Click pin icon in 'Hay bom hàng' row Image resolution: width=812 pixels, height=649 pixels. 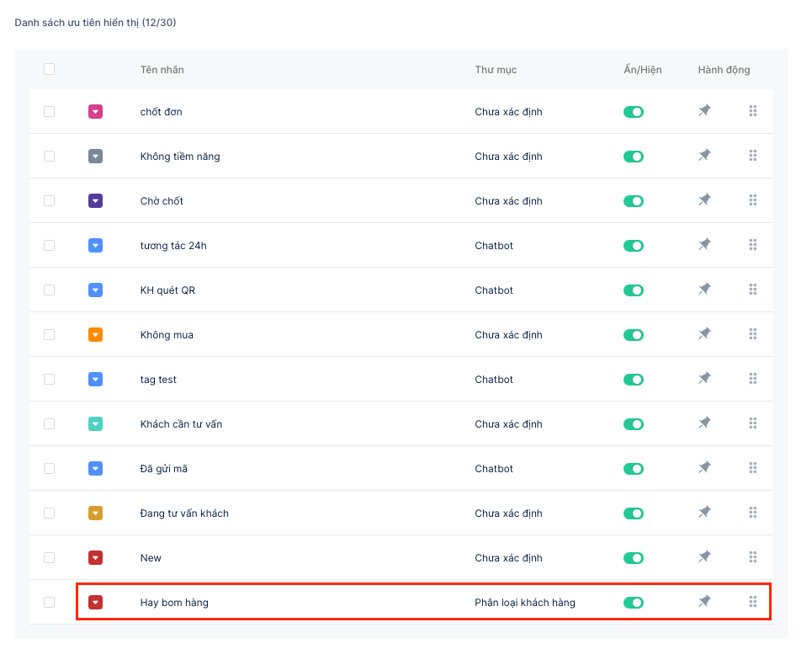click(704, 602)
